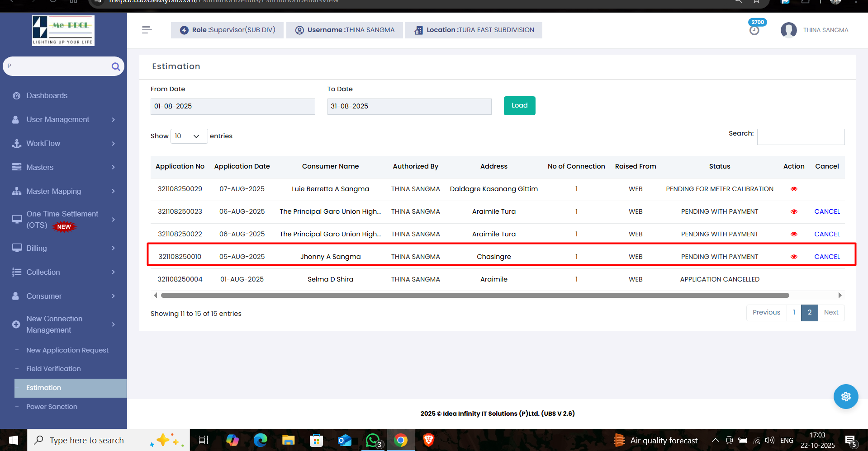Viewport: 868px width, 451px height.
Task: Open the notifications clock icon with 2700 badge
Action: pyautogui.click(x=754, y=30)
